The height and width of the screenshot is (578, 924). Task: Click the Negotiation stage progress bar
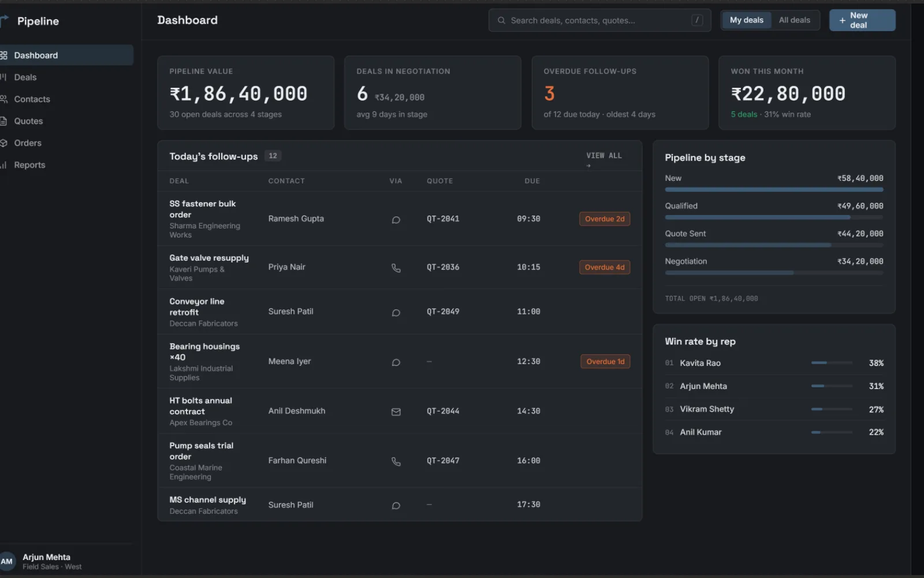(x=774, y=273)
